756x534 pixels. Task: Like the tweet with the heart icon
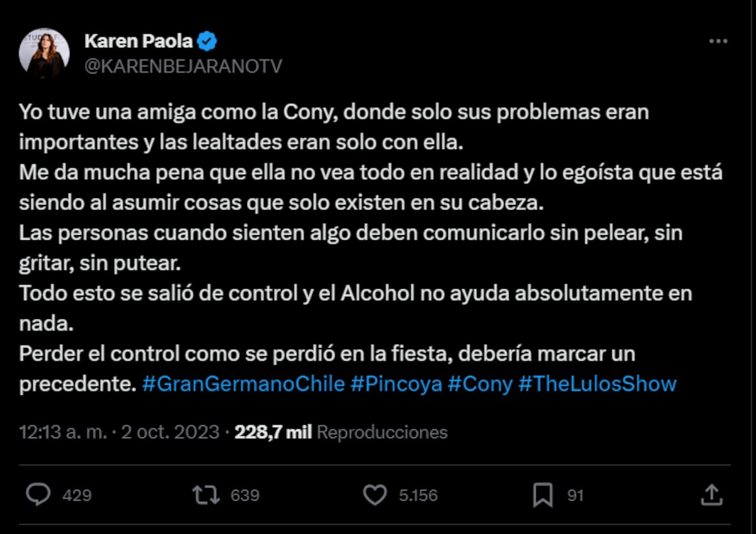coord(375,495)
